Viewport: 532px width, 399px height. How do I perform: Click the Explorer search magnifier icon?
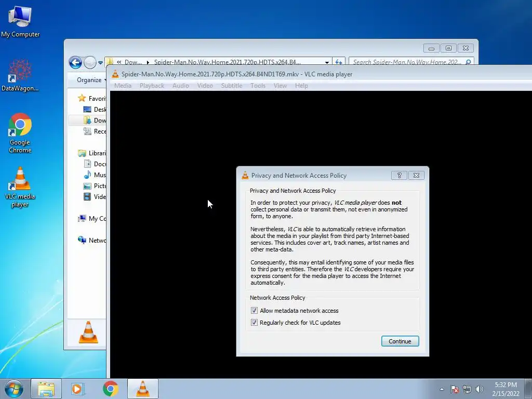click(468, 62)
